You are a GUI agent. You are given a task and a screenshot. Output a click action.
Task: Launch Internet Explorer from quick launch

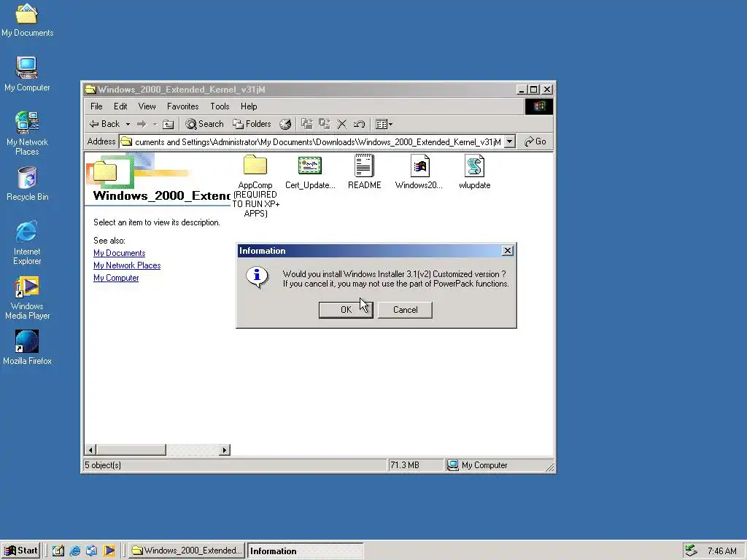click(75, 551)
